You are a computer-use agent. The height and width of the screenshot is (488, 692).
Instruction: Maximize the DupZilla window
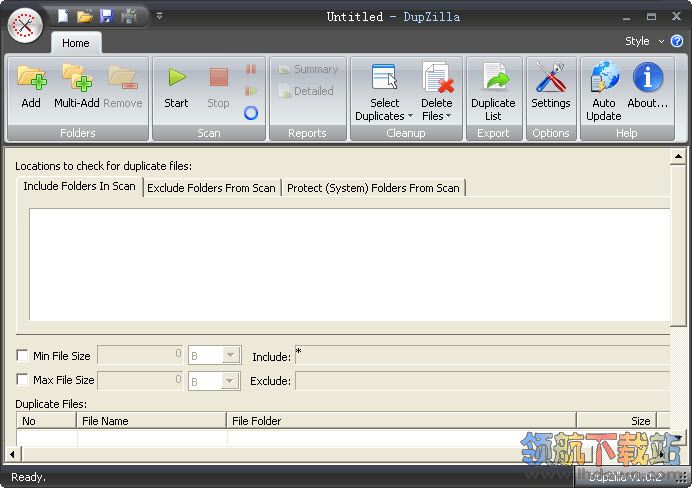pyautogui.click(x=651, y=17)
